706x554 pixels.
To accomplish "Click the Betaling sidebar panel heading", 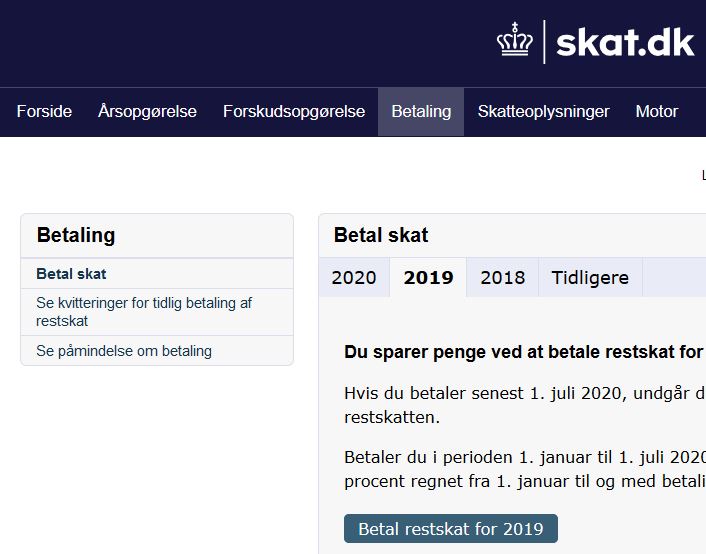I will coord(76,235).
